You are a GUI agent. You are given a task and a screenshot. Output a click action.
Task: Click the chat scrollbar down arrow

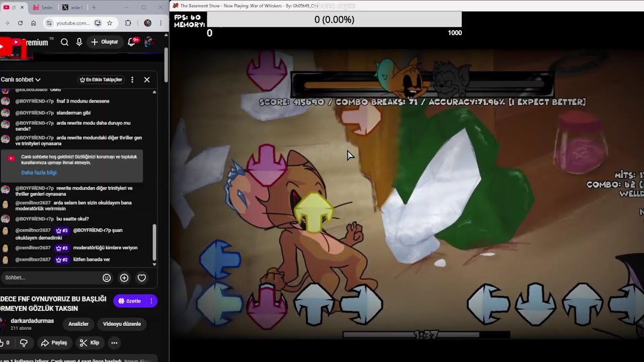pos(154,264)
